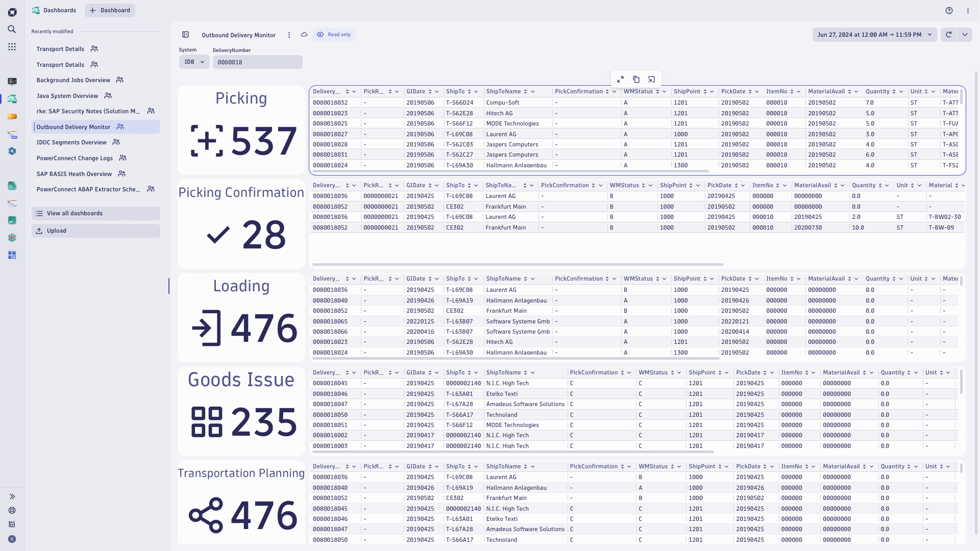Open the search icon in left rail
Viewport: 980px width, 551px height.
(12, 29)
